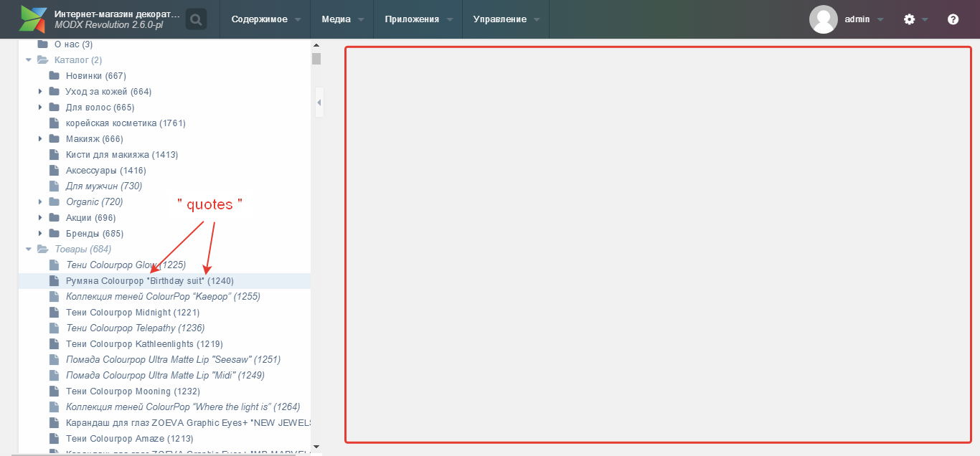
Task: Open Коллекция теней ColourPop "Каерор" (1255)
Action: coord(163,296)
